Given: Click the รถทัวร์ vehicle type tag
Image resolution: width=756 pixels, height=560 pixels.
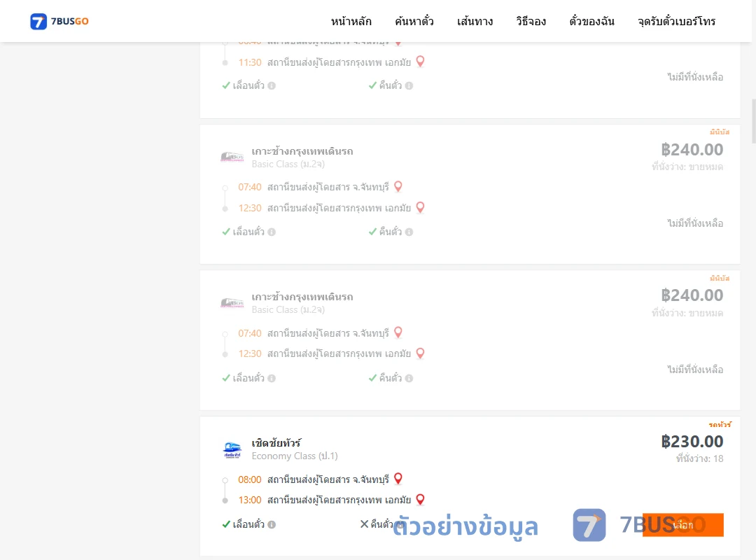Looking at the screenshot, I should click(x=720, y=424).
